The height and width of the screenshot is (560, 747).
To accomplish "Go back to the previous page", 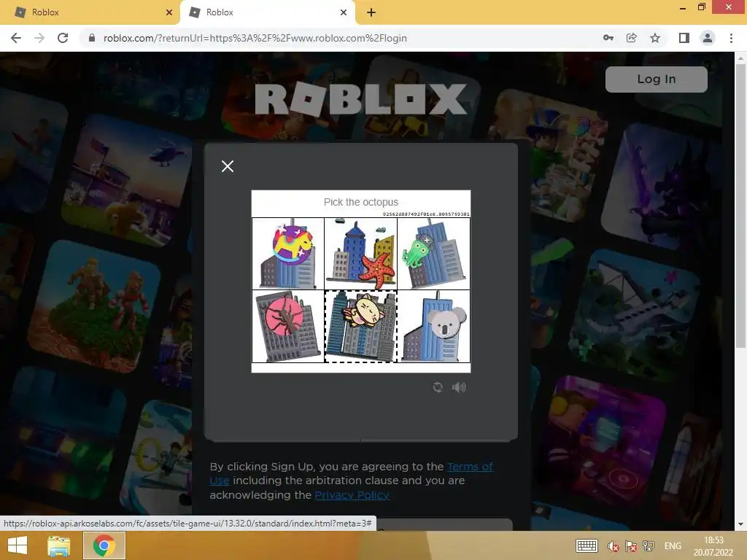I will 16,38.
